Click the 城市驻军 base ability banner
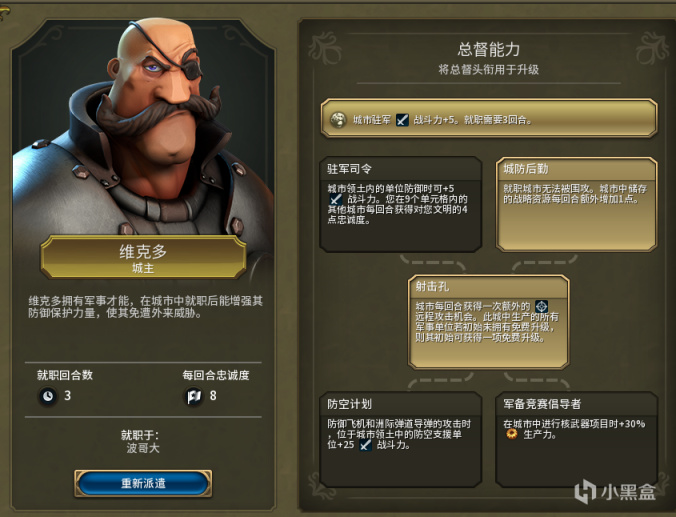 coord(489,118)
